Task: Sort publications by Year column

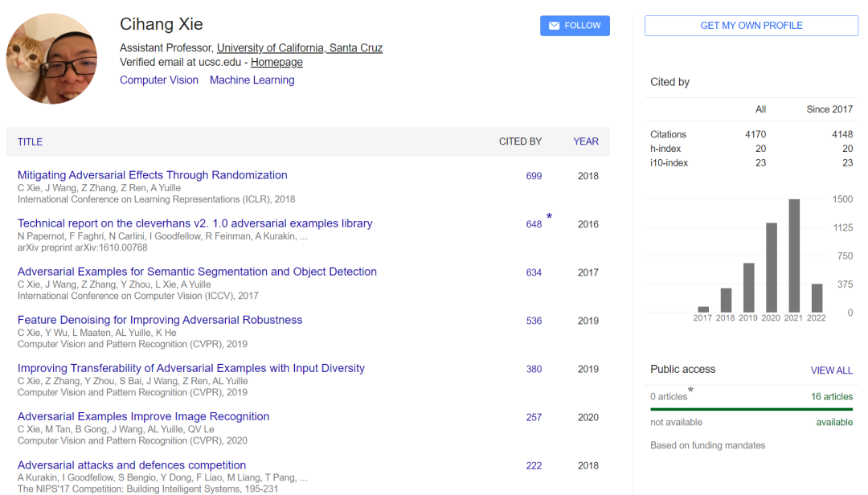Action: pyautogui.click(x=586, y=141)
